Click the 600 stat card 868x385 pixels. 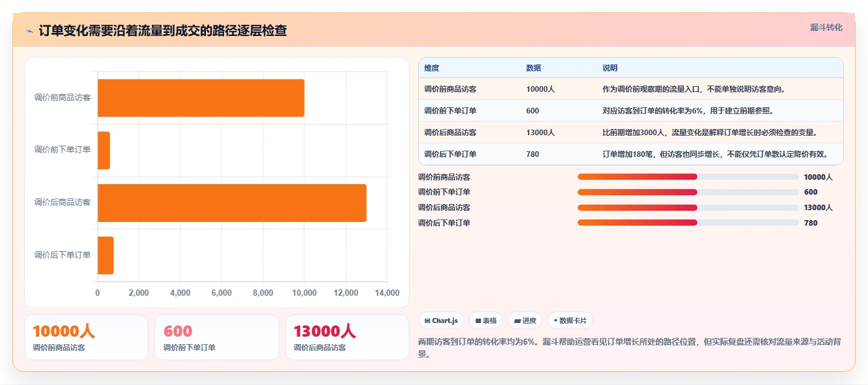[x=217, y=337]
